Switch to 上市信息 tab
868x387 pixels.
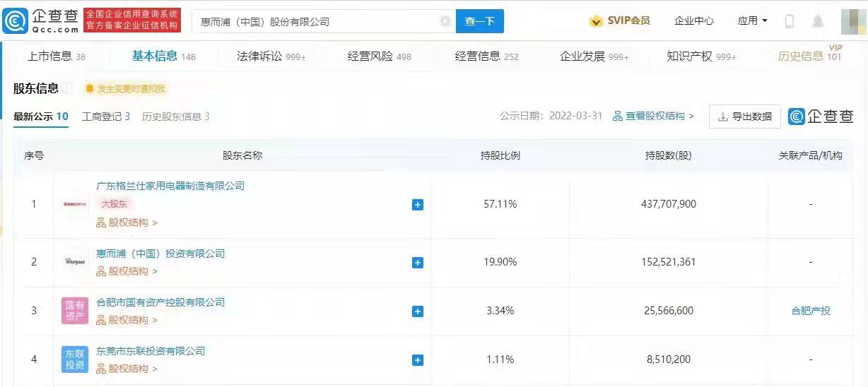pos(56,56)
